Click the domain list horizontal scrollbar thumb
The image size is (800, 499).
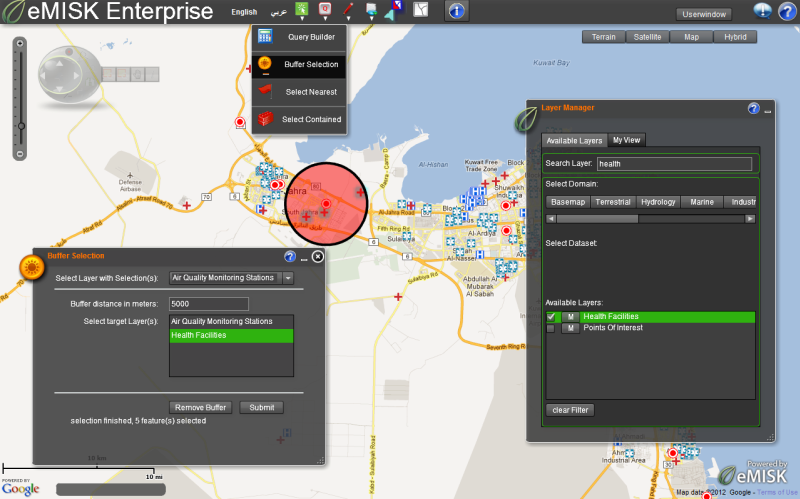click(x=597, y=219)
